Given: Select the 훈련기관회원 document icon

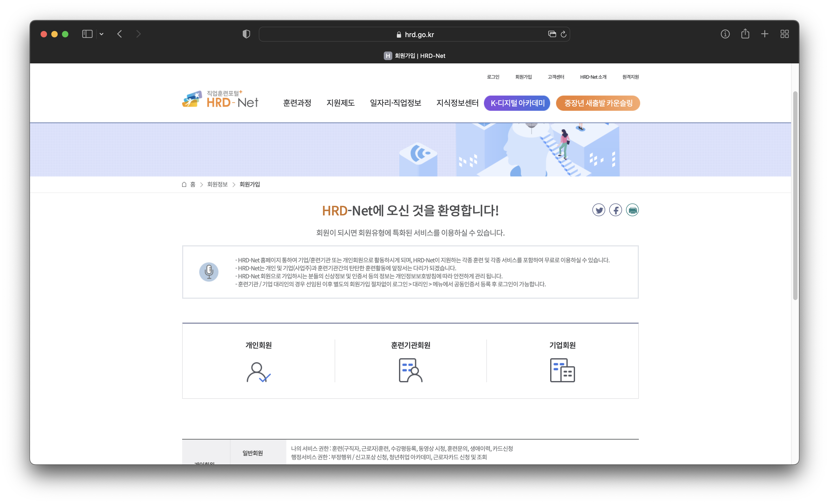Looking at the screenshot, I should tap(410, 370).
